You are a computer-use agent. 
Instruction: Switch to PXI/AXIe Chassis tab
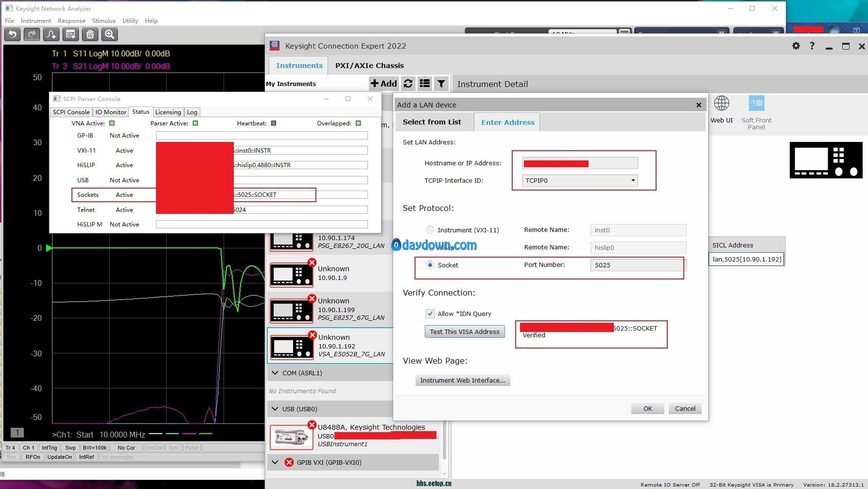(x=369, y=66)
